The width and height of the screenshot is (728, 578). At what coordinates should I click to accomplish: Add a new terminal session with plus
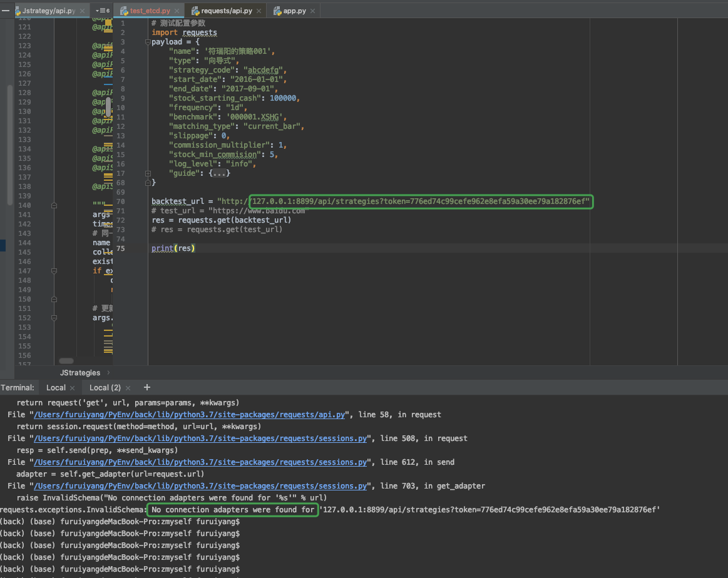[147, 387]
